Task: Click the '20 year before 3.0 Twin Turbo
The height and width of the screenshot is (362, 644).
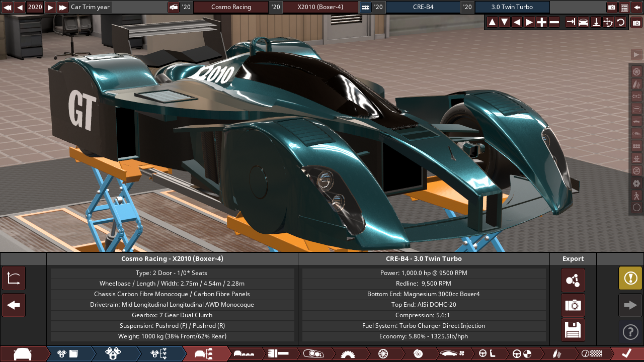Action: (x=467, y=7)
